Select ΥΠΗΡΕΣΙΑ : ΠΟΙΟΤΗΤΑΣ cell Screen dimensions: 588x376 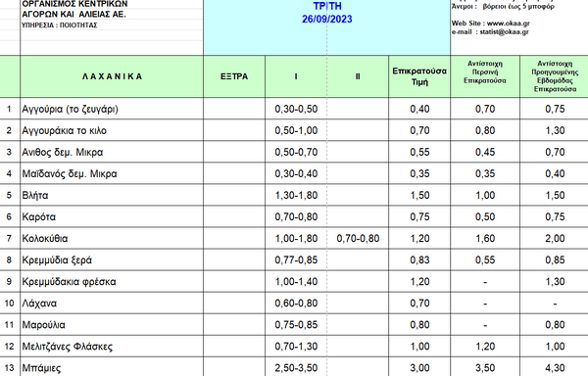coord(59,25)
